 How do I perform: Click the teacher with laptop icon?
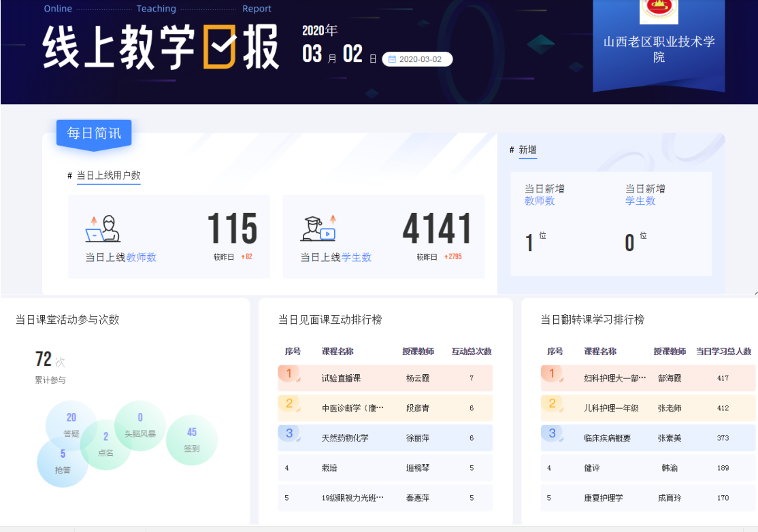tap(103, 229)
